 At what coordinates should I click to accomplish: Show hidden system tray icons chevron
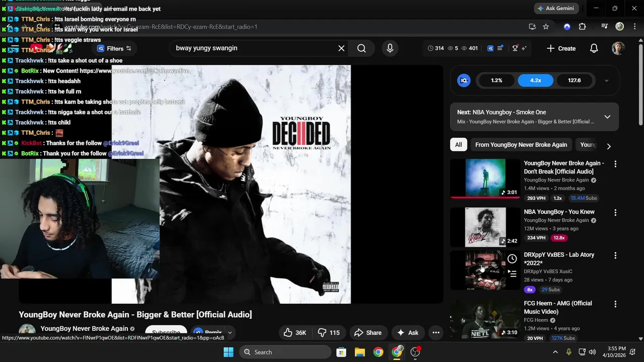pos(555,352)
